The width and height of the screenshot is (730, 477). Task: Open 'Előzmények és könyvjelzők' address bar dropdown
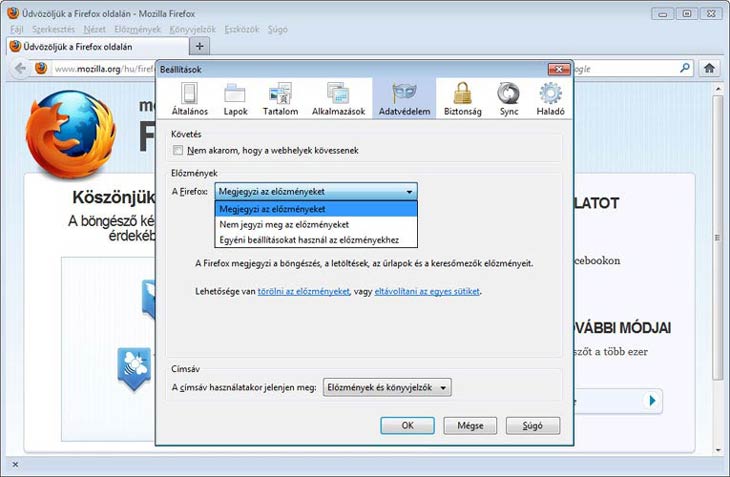coord(387,387)
